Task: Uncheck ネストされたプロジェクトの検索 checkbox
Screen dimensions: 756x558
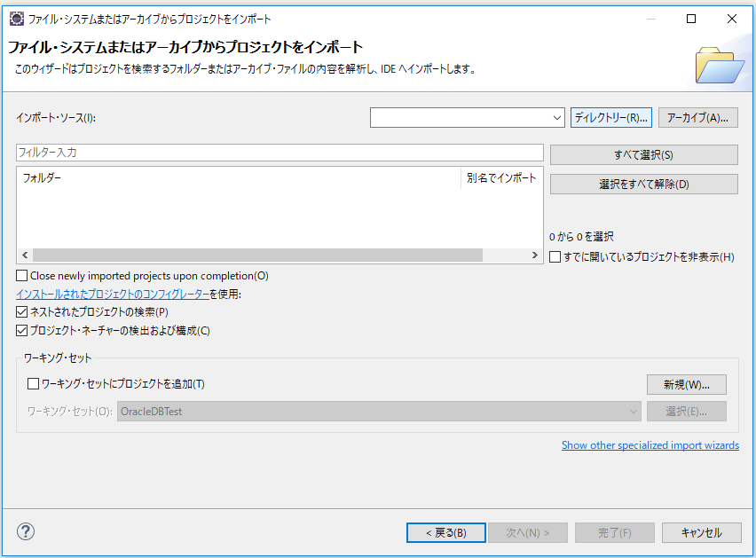Action: 21,311
